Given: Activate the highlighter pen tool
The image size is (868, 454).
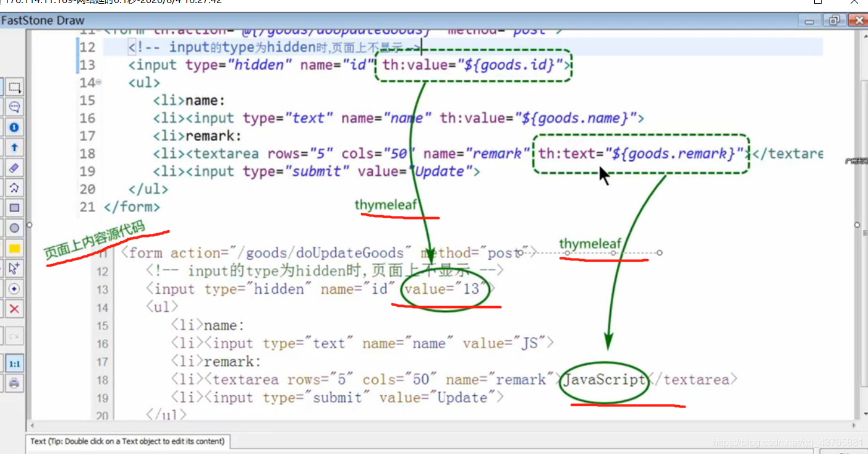Looking at the screenshot, I should point(14,168).
